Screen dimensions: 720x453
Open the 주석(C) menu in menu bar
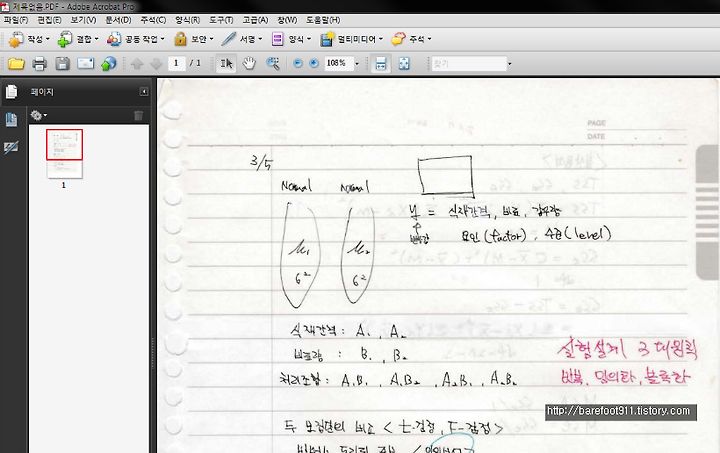pos(153,20)
